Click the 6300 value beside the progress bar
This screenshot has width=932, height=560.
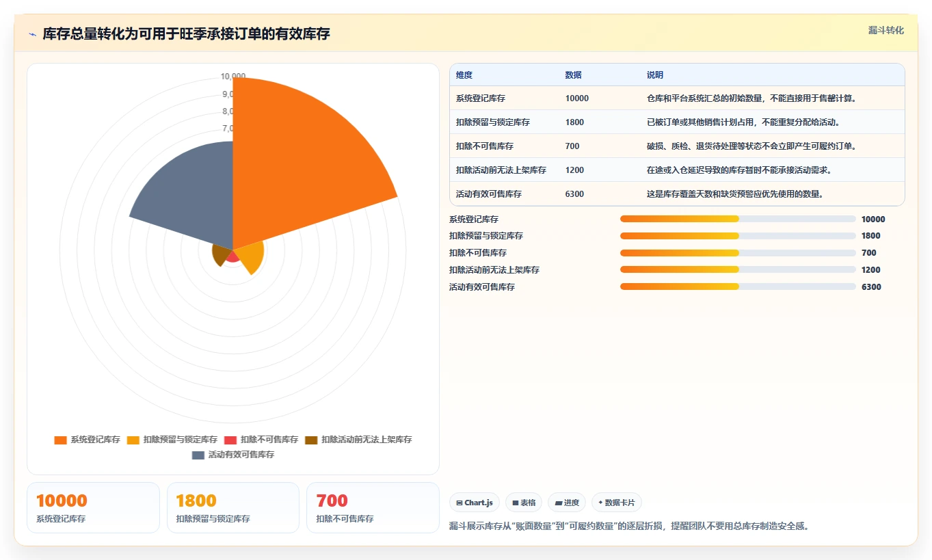871,287
